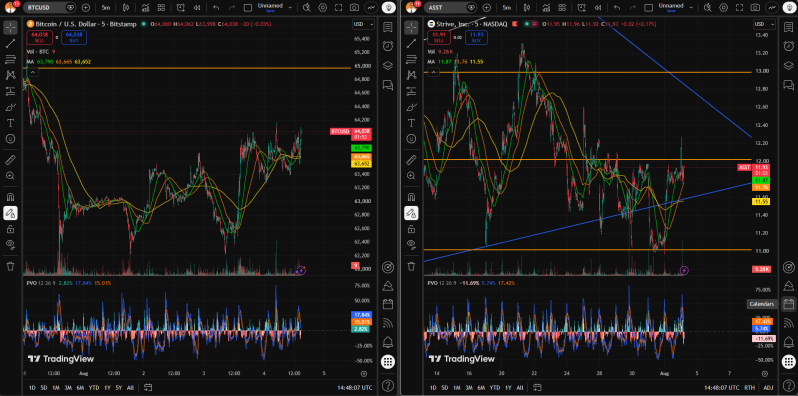This screenshot has width=798, height=396.
Task: Collapse the indicator legend arrow in BTCUSD chart
Action: (x=32, y=72)
